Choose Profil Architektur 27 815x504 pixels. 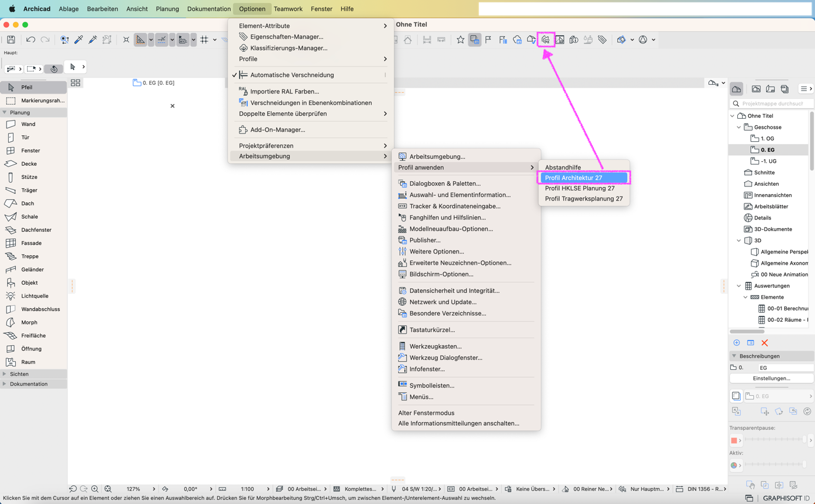pyautogui.click(x=584, y=178)
